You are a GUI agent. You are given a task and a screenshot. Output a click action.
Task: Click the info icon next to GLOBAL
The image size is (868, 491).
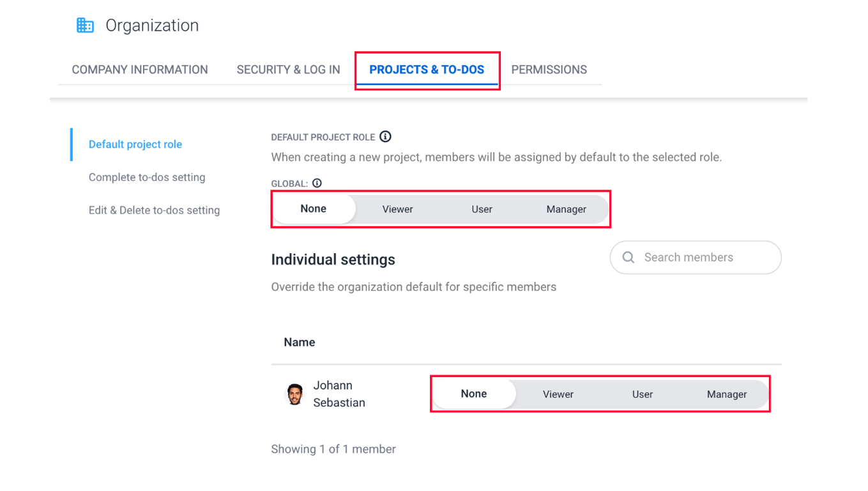coord(317,183)
